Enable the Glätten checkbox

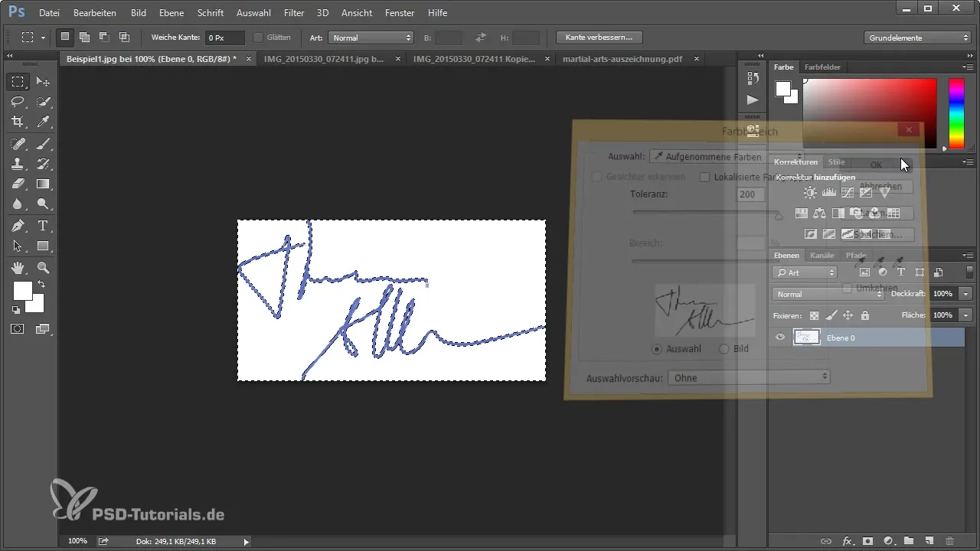pyautogui.click(x=258, y=37)
